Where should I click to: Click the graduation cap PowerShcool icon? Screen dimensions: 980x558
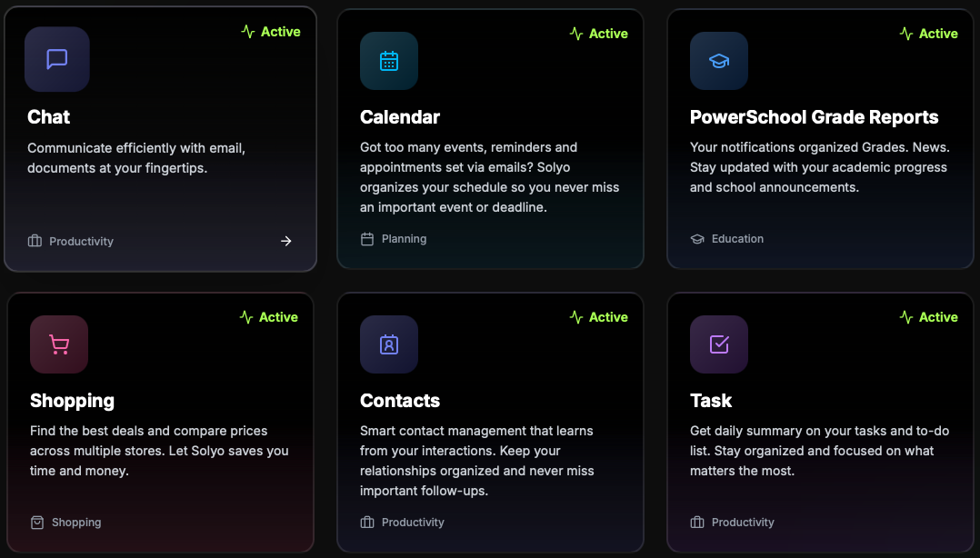(x=719, y=62)
